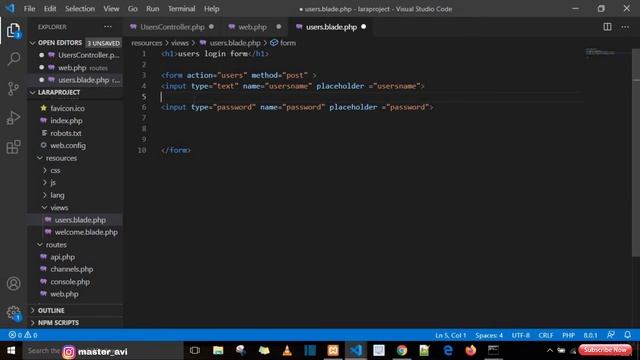Collapse the LARAPROJECT folder section
The height and width of the screenshot is (360, 640).
33,93
